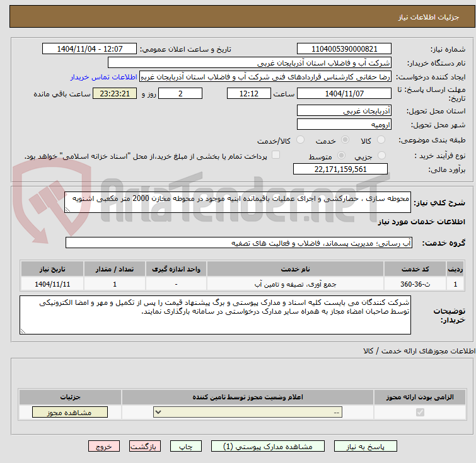This screenshot has width=476, height=463.
Task: Click the deadline date field 1404/11/07
Action: click(344, 93)
